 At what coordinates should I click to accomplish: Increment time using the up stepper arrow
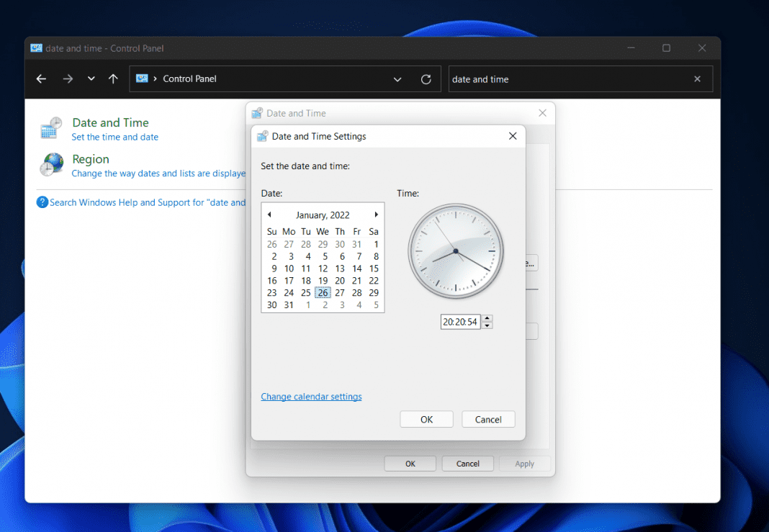pyautogui.click(x=487, y=318)
